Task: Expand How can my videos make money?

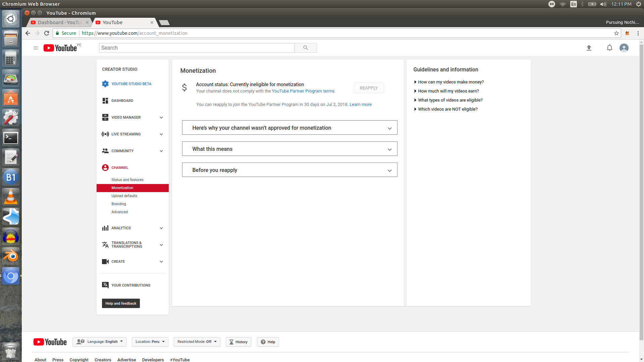Action: pos(449,82)
